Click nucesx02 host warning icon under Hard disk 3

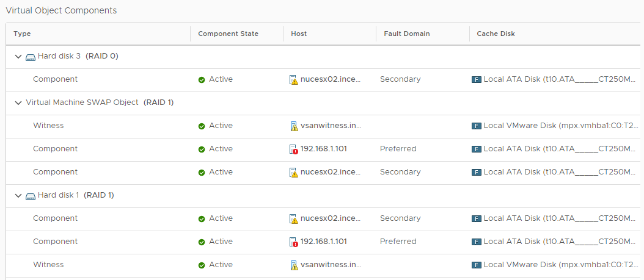(x=294, y=79)
